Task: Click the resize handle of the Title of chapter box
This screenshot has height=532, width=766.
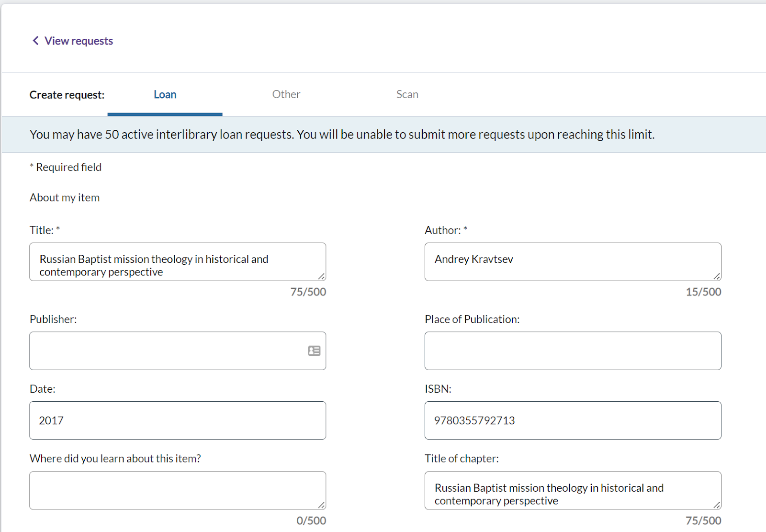Action: (x=717, y=505)
